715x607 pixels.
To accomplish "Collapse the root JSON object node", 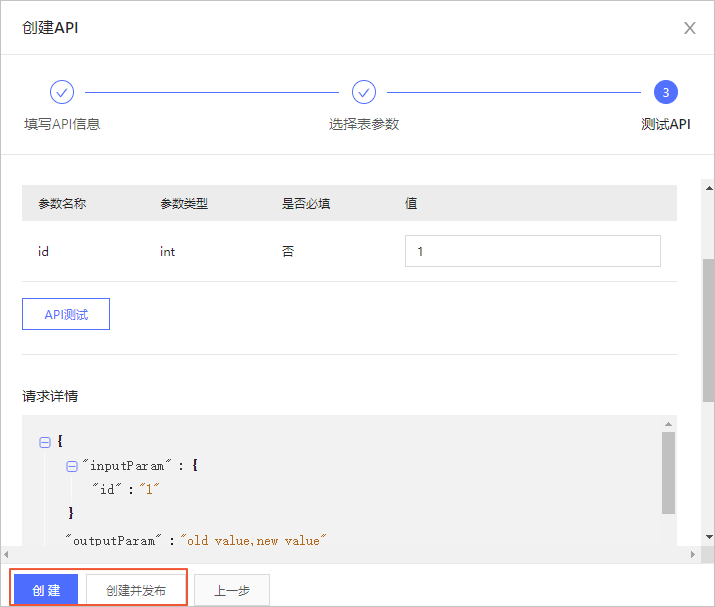I will click(x=45, y=442).
